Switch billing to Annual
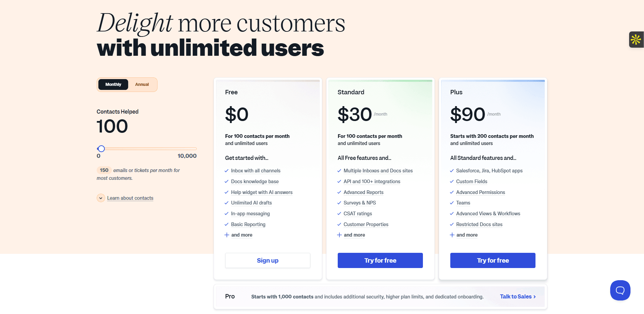 pyautogui.click(x=142, y=84)
